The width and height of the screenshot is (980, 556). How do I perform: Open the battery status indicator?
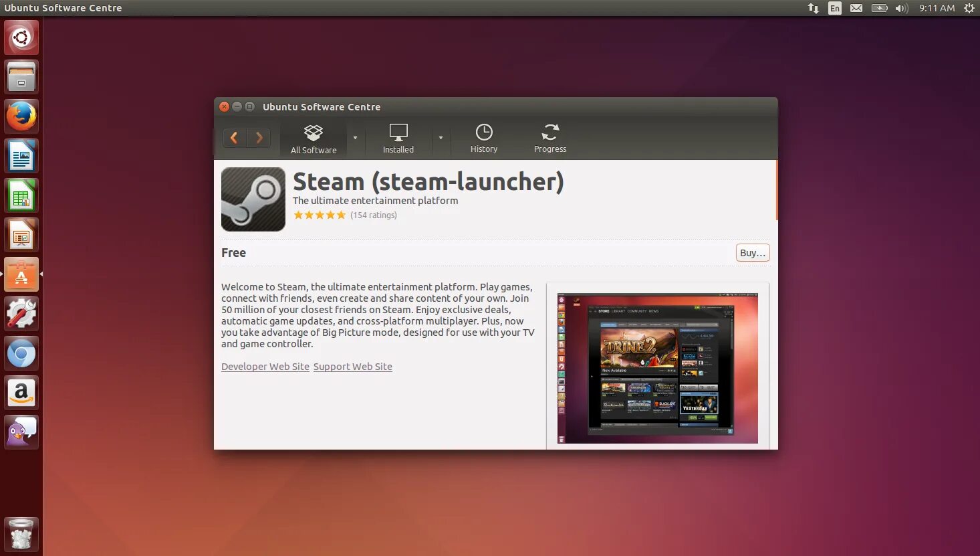coord(879,8)
